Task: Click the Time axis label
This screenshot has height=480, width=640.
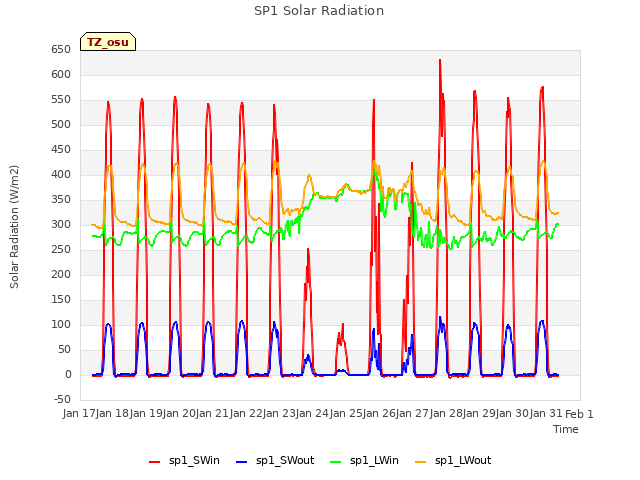Action: (566, 429)
